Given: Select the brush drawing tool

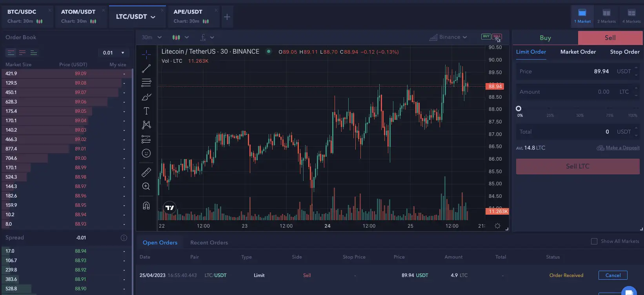Looking at the screenshot, I should click(146, 97).
